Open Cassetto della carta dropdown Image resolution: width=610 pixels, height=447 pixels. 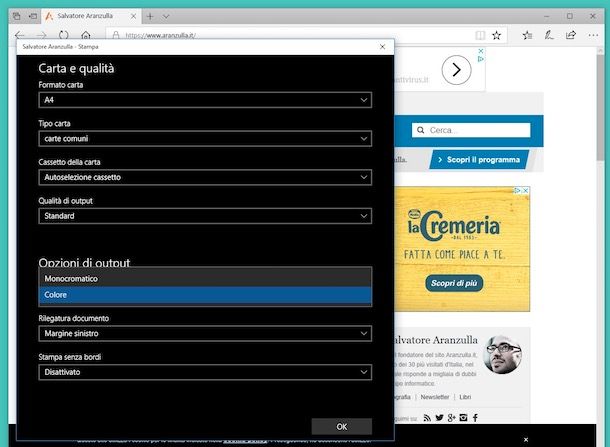205,177
